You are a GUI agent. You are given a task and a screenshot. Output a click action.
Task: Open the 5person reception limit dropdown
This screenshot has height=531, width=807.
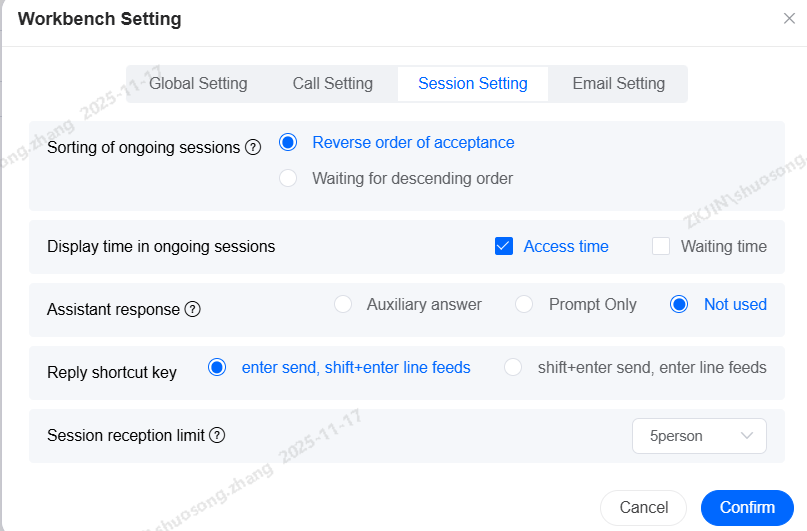point(699,436)
